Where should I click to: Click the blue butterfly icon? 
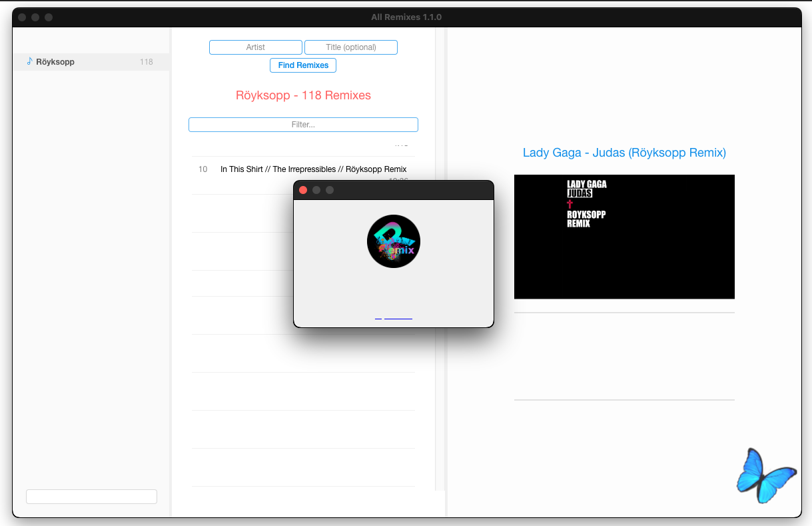pyautogui.click(x=766, y=475)
